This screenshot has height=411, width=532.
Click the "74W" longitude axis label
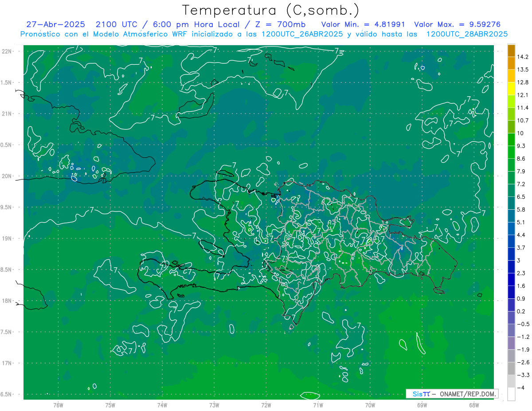(162, 405)
